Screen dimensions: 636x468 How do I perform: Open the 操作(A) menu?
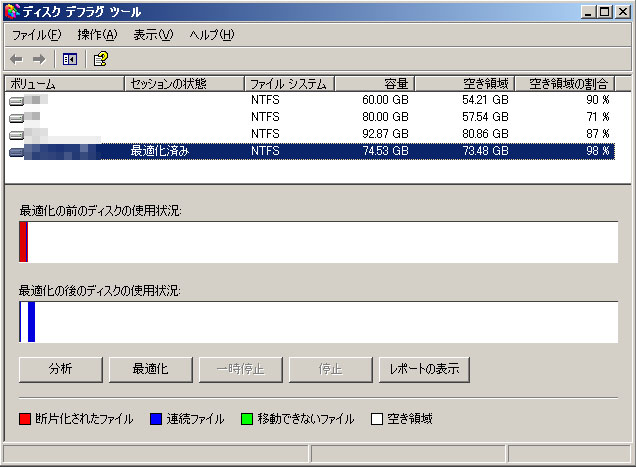point(96,35)
